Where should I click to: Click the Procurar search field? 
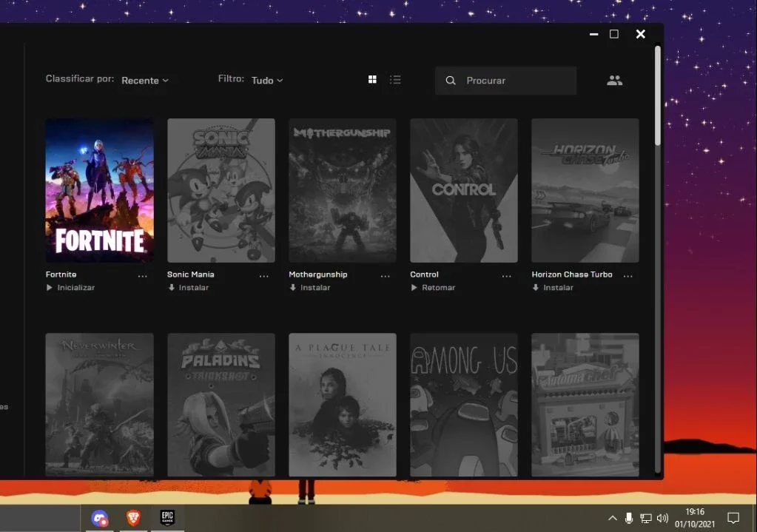505,81
